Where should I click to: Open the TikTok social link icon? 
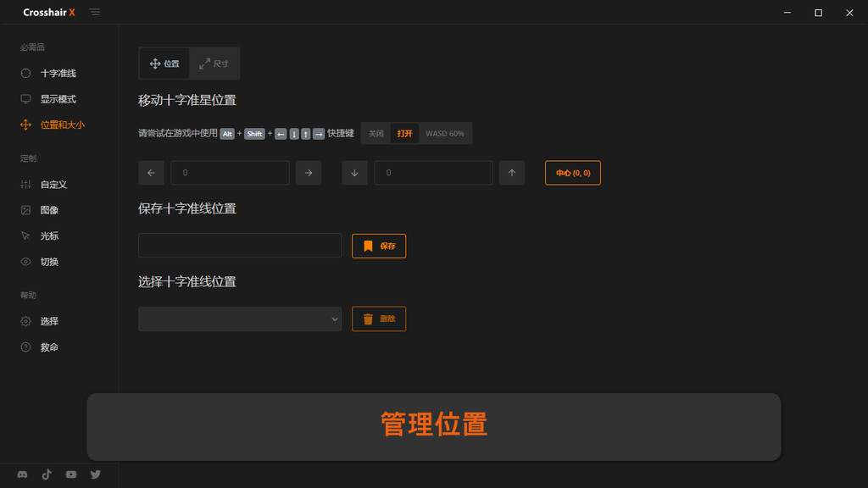47,474
